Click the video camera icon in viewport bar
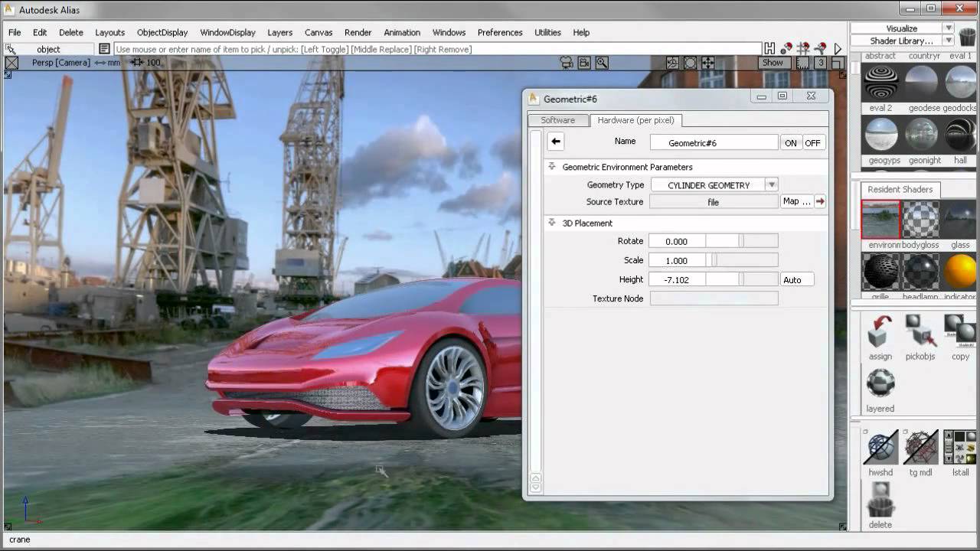This screenshot has width=980, height=551. click(584, 63)
